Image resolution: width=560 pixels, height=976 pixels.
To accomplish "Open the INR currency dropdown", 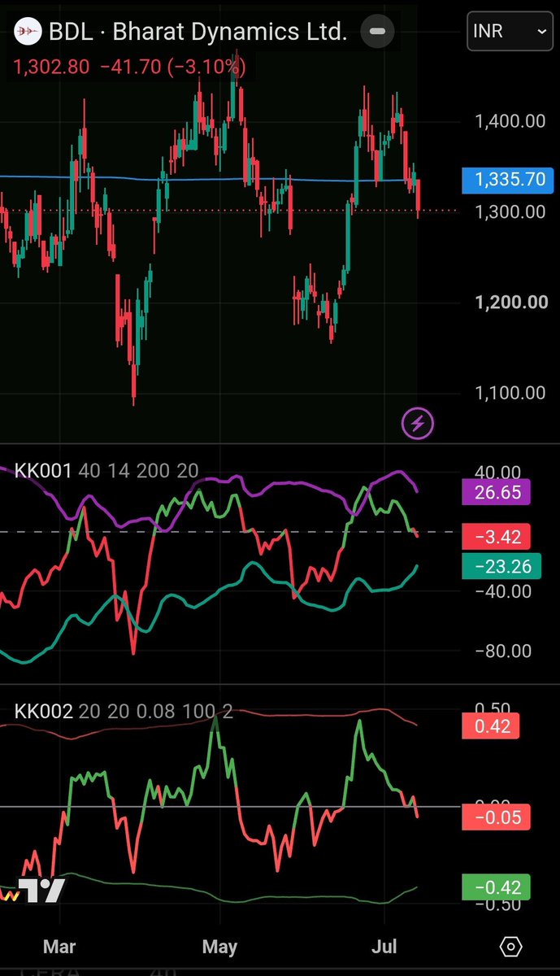I will tap(511, 31).
